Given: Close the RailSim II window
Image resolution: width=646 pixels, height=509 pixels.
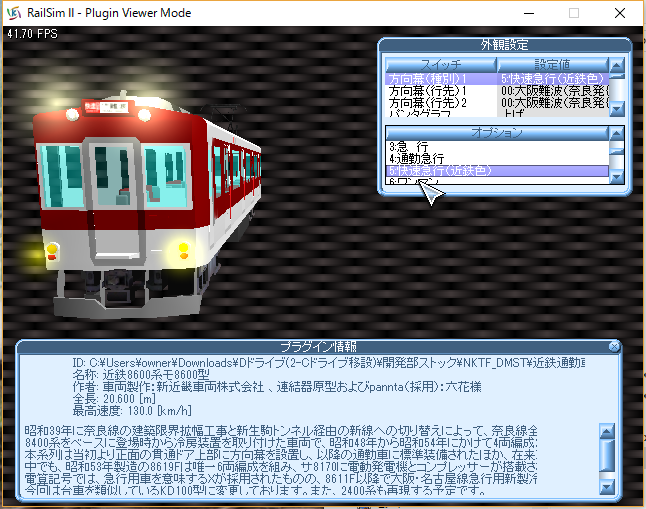Looking at the screenshot, I should 620,13.
